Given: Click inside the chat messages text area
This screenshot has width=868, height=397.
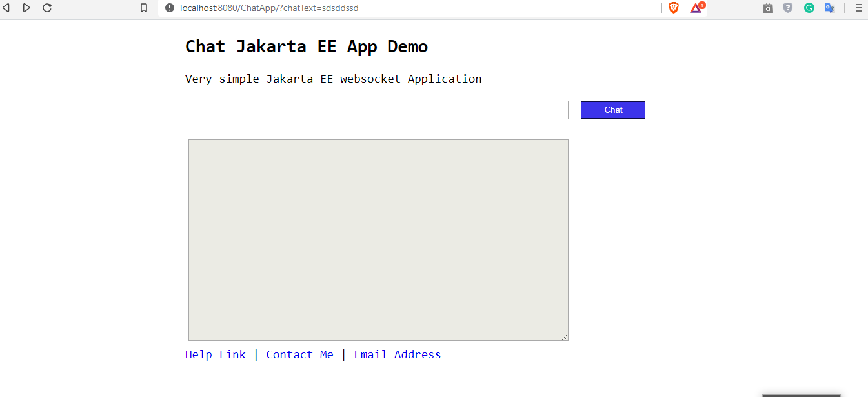Looking at the screenshot, I should [378, 240].
